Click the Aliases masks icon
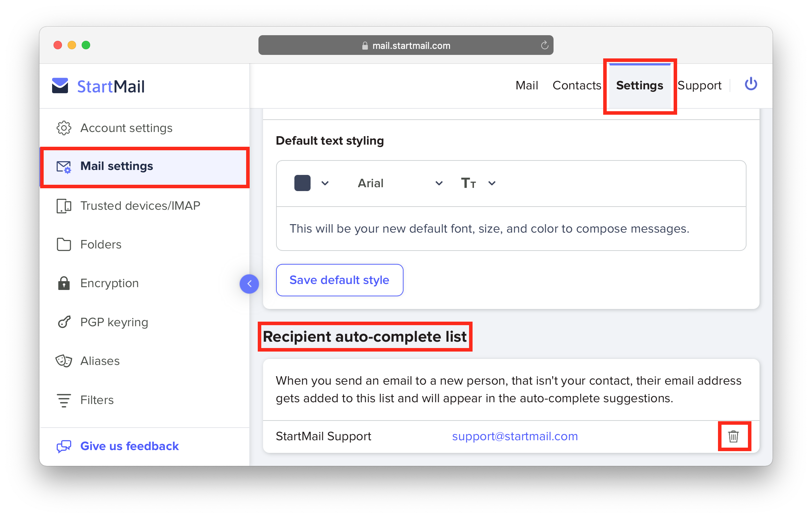Screen dimensions: 812x518 coord(64,361)
